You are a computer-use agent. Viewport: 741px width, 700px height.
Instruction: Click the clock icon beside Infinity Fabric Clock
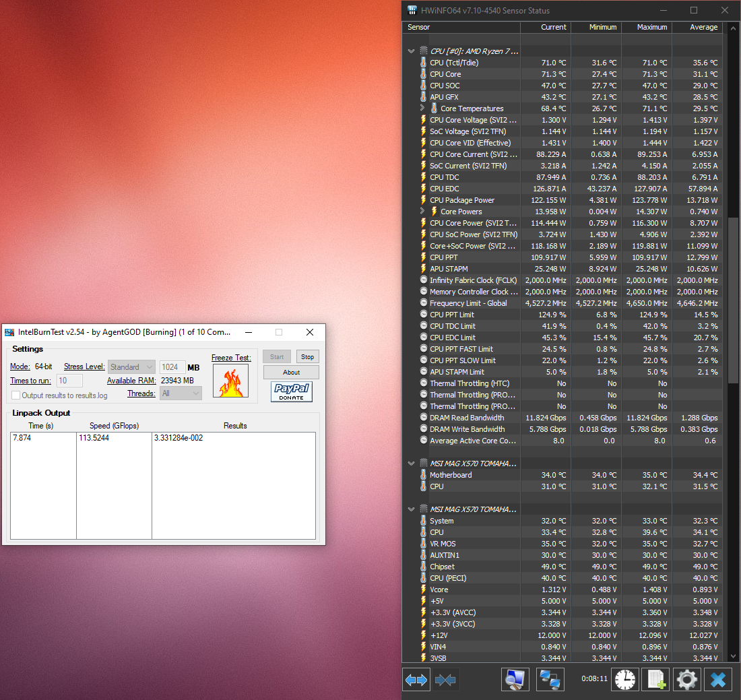click(x=424, y=280)
